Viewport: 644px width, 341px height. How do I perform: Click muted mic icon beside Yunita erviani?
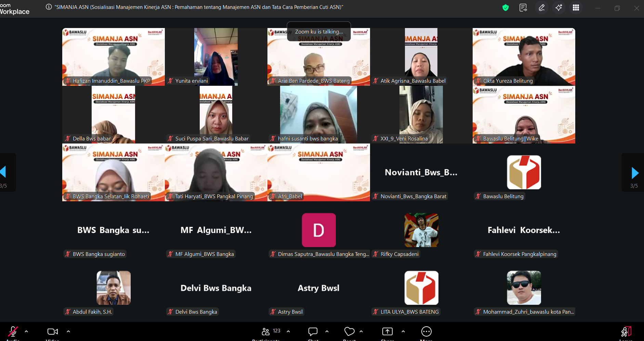[x=171, y=81]
